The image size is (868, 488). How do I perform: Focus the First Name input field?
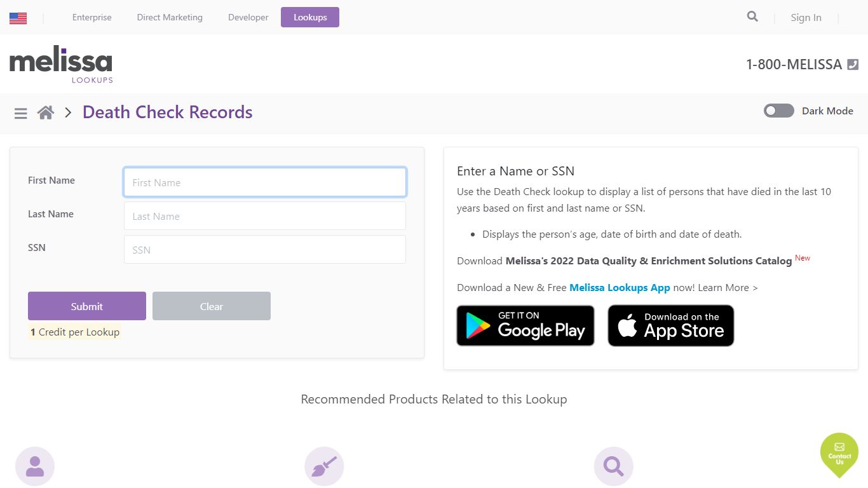[265, 182]
